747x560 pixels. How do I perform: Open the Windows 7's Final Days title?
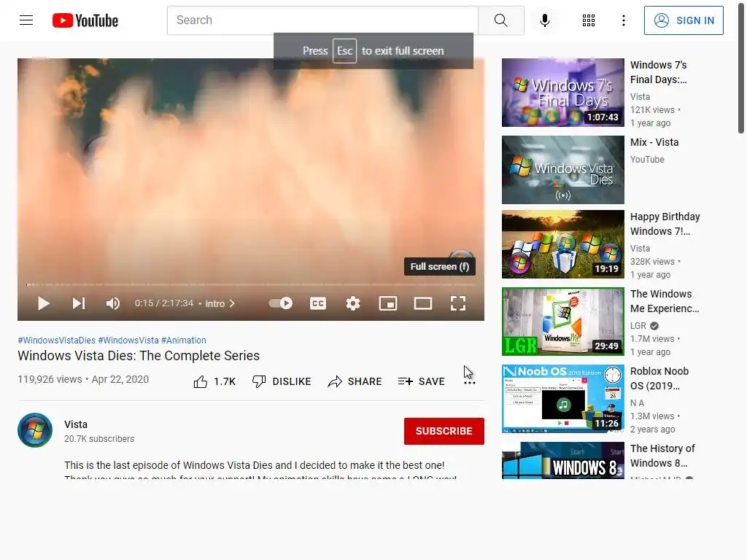tap(659, 72)
